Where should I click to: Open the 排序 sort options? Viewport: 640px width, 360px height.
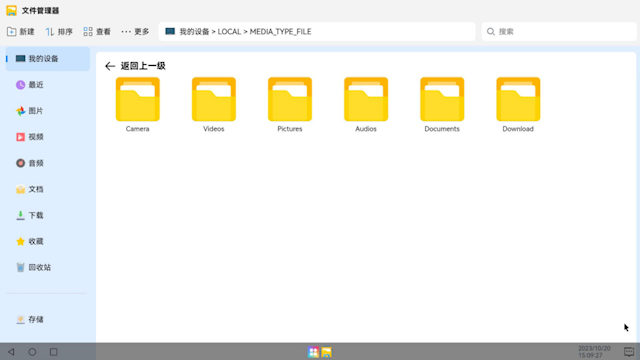pos(59,31)
